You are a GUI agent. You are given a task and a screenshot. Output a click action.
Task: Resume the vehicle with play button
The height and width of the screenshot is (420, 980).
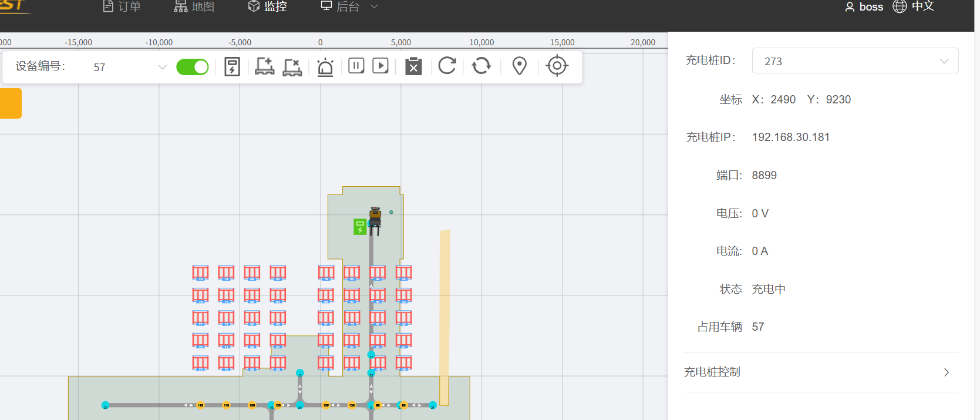380,66
